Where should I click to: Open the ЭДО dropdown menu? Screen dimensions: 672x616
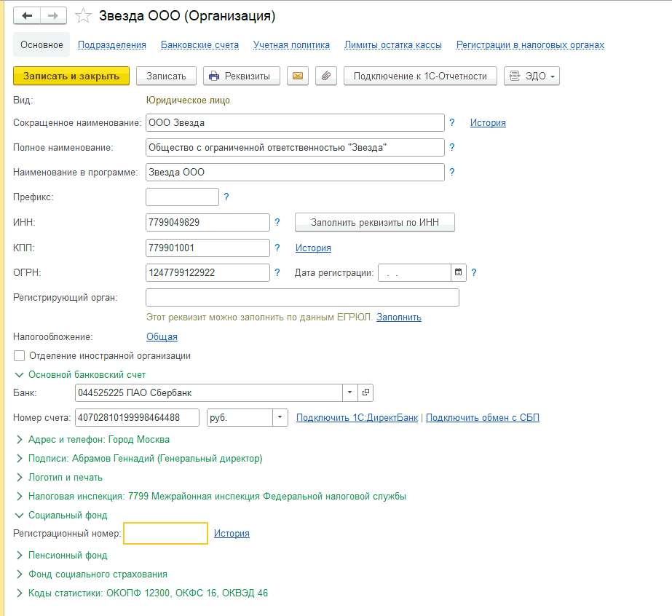pos(531,76)
